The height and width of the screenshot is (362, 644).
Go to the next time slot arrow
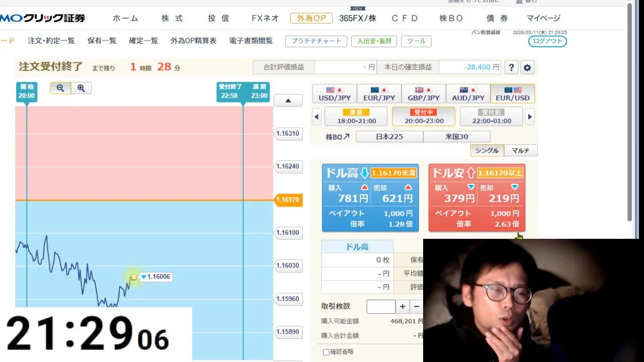[x=529, y=117]
